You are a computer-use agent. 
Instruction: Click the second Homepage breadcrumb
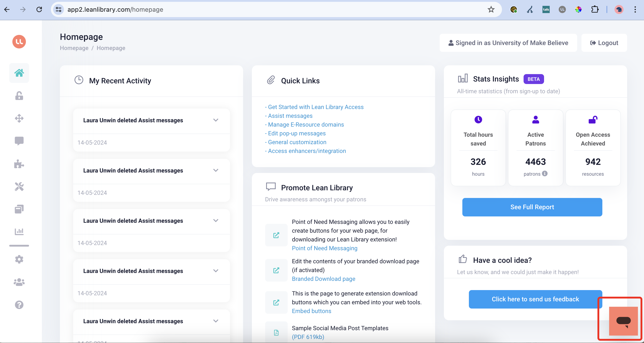click(111, 48)
